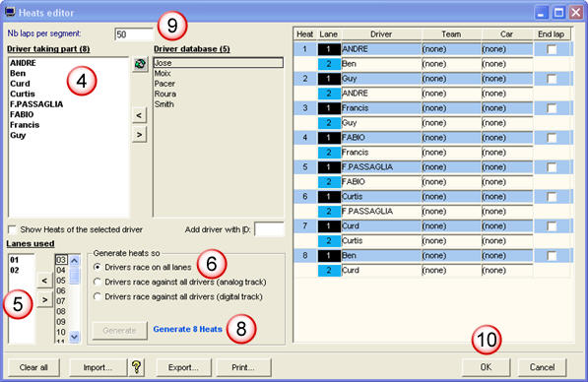Open the Import dialog
The width and height of the screenshot is (588, 382).
(98, 367)
